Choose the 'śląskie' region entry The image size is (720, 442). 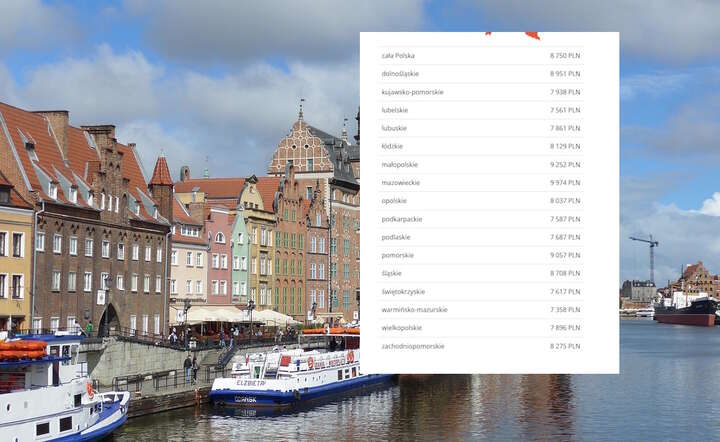tap(392, 273)
